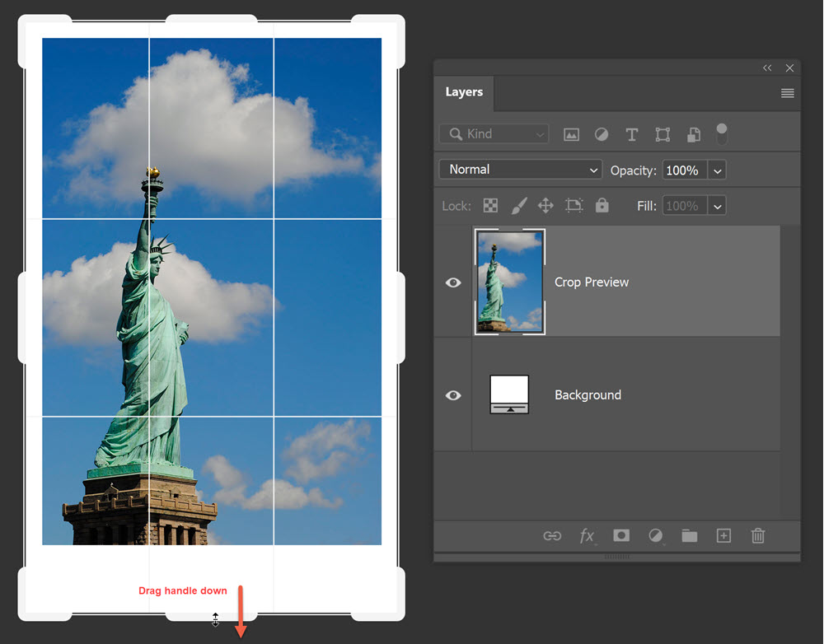The width and height of the screenshot is (824, 644).
Task: Click the bottom center crop handle
Action: pos(211,616)
